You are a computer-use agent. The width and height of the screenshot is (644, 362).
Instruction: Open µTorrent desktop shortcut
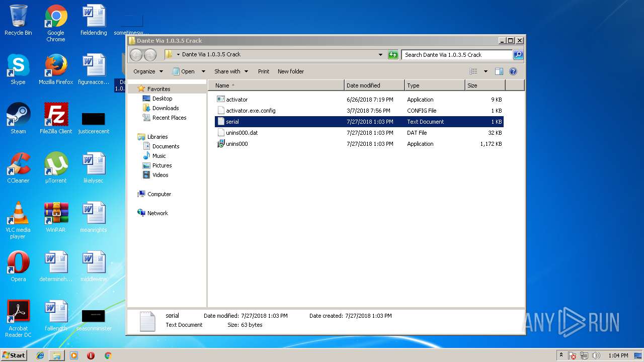point(56,168)
